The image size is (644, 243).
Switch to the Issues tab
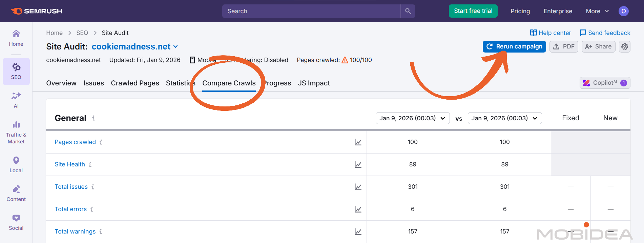[94, 83]
